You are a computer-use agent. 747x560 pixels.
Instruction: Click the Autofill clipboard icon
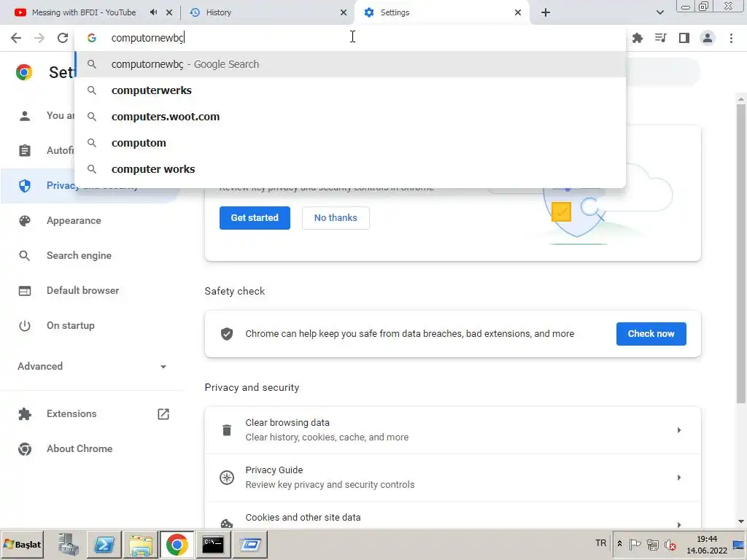25,150
